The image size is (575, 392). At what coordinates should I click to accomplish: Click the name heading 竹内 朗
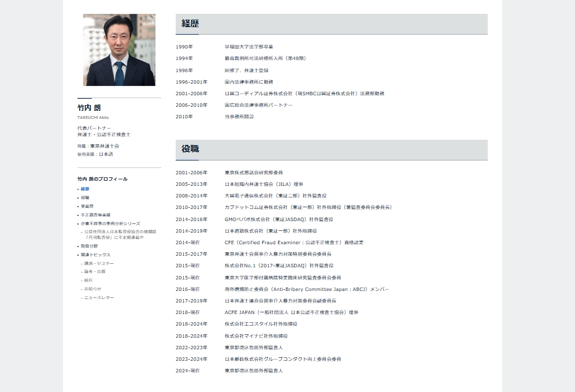pos(89,108)
